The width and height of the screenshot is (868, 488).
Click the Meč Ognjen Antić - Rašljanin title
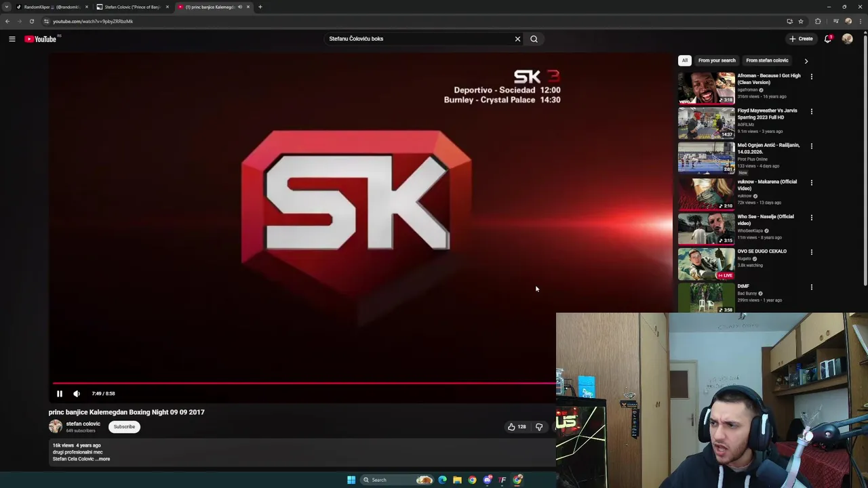(x=768, y=148)
